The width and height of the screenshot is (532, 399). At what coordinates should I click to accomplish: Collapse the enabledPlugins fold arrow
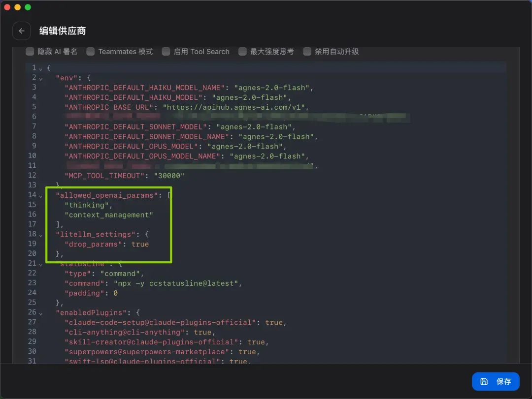[41, 313]
